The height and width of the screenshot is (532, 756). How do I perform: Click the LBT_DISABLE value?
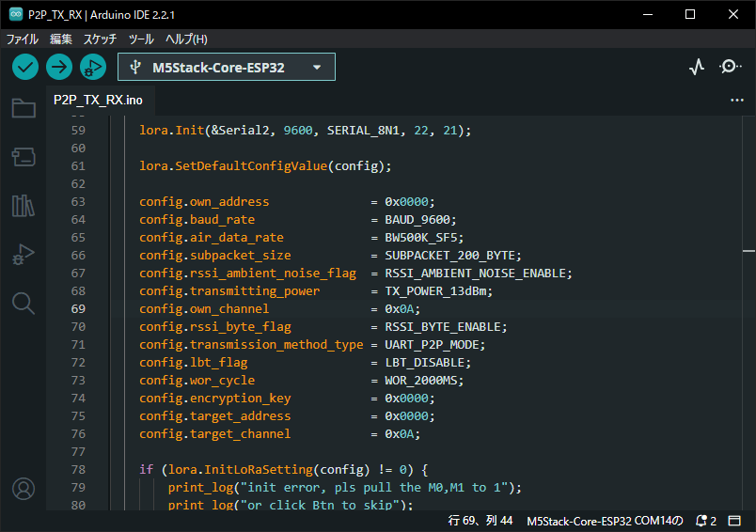(425, 363)
